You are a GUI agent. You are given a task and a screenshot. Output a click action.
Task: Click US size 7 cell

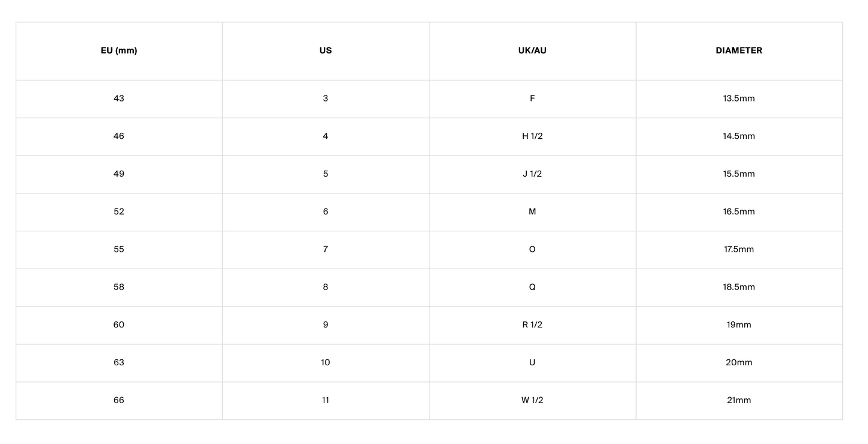coord(326,249)
